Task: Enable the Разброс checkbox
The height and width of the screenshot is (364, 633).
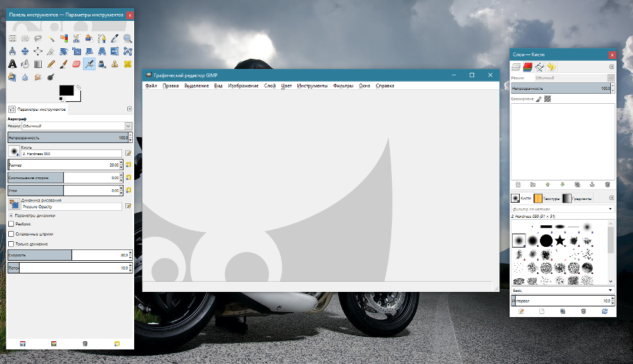Action: (11, 224)
